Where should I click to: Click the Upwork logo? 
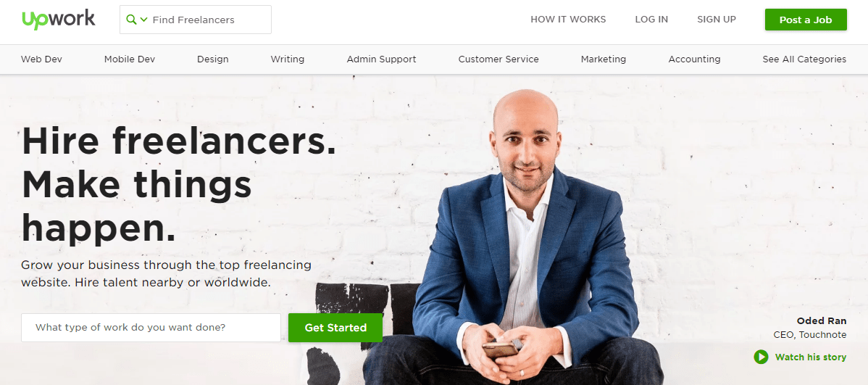click(x=59, y=19)
